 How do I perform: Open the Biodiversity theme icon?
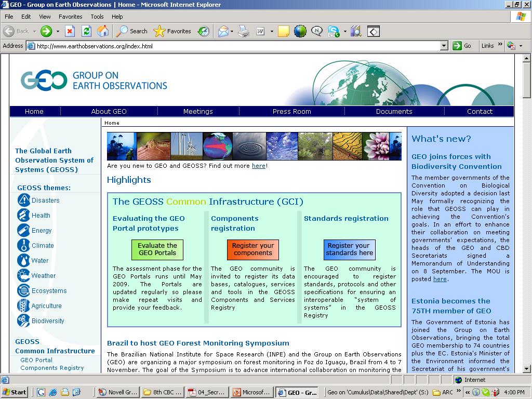(24, 321)
